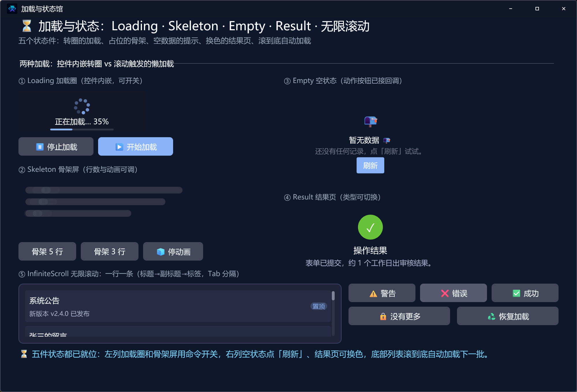Click 新版本 v2.4.0 已发布 subtitle
Image resolution: width=577 pixels, height=392 pixels.
(59, 314)
